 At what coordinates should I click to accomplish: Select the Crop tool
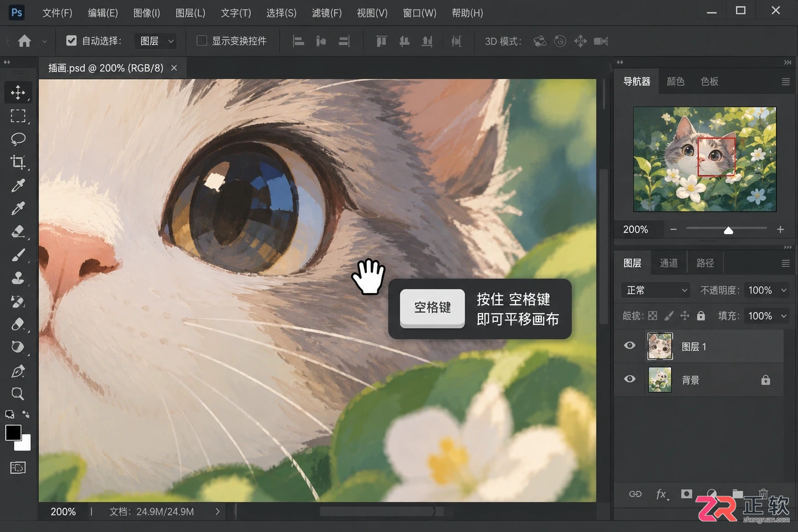coord(18,162)
